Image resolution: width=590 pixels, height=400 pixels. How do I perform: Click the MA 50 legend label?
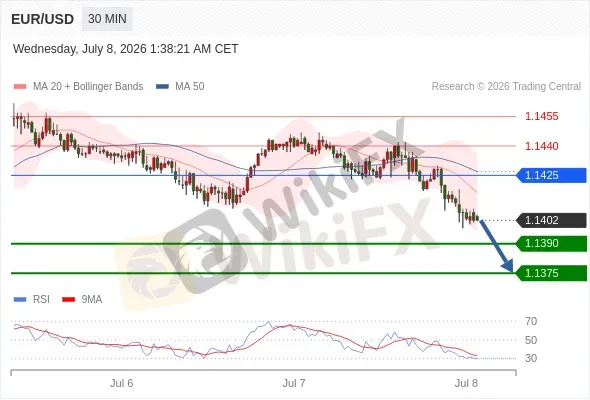coord(190,87)
